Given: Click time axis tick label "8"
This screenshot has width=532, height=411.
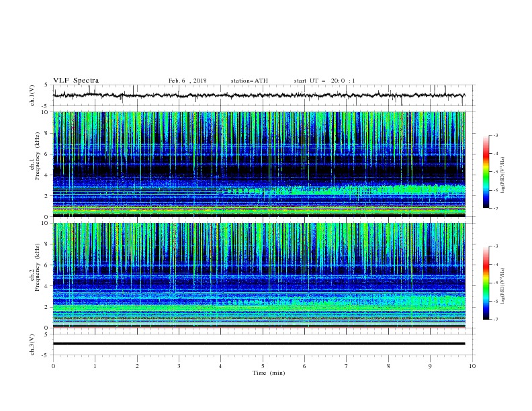Looking at the screenshot, I should [x=388, y=366].
